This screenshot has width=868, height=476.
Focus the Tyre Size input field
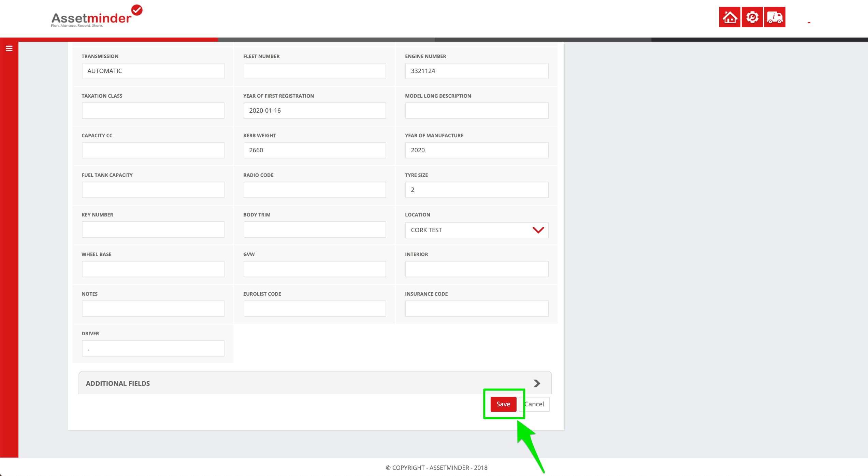click(477, 190)
